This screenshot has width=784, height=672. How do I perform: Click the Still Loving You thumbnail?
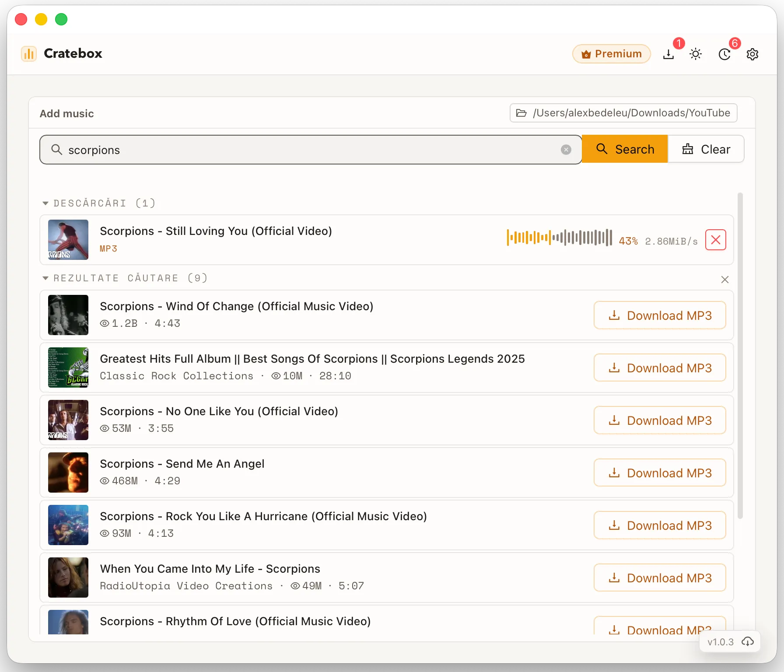[68, 240]
